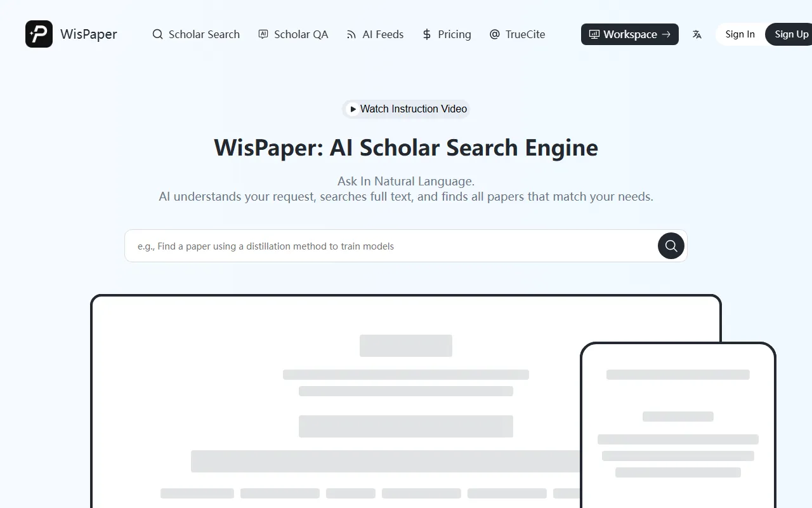812x508 pixels.
Task: View the Pricing page
Action: pyautogui.click(x=454, y=34)
